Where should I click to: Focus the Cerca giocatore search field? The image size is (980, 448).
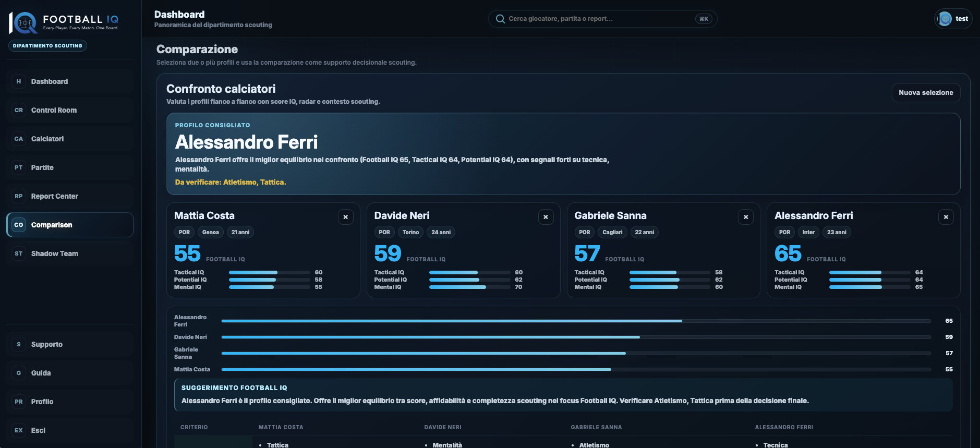[x=602, y=19]
